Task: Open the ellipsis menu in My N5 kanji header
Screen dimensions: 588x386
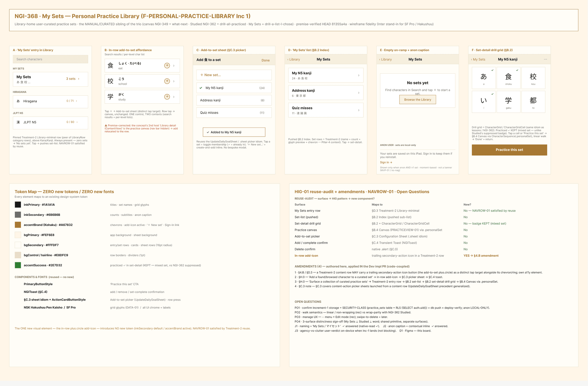Action: point(545,59)
